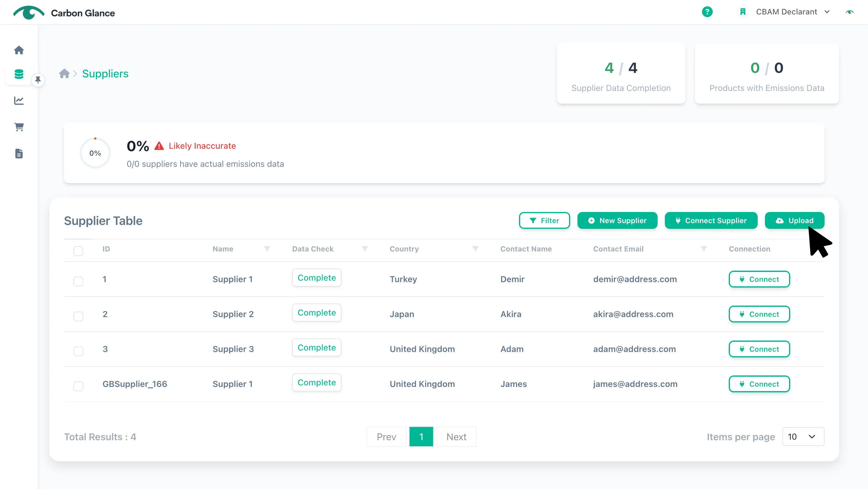Open the Filter button
This screenshot has width=868, height=489.
pos(544,220)
